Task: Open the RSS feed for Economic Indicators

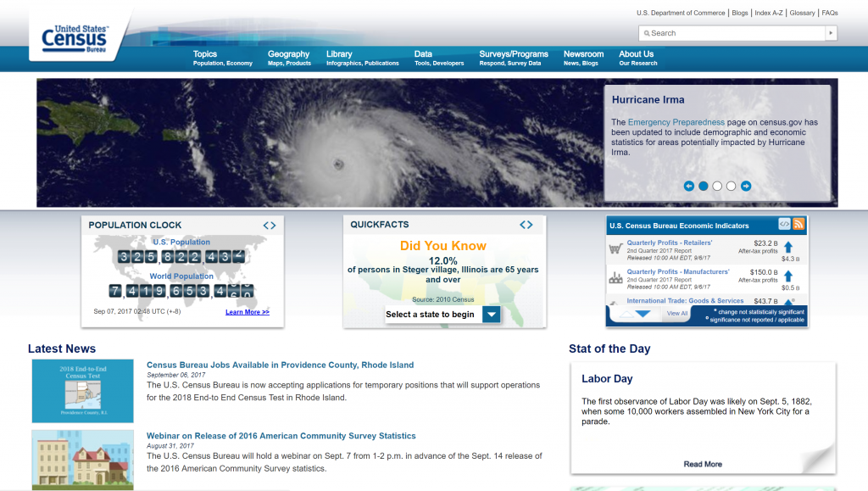Action: 798,225
